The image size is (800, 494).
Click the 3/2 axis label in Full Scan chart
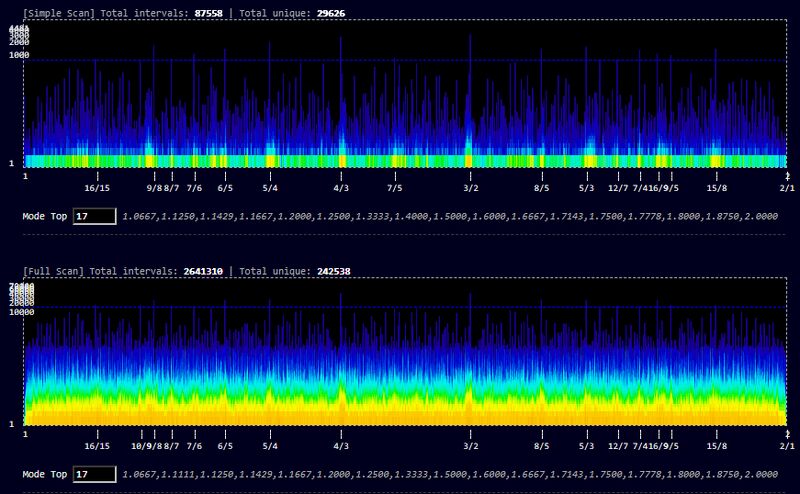click(x=471, y=447)
